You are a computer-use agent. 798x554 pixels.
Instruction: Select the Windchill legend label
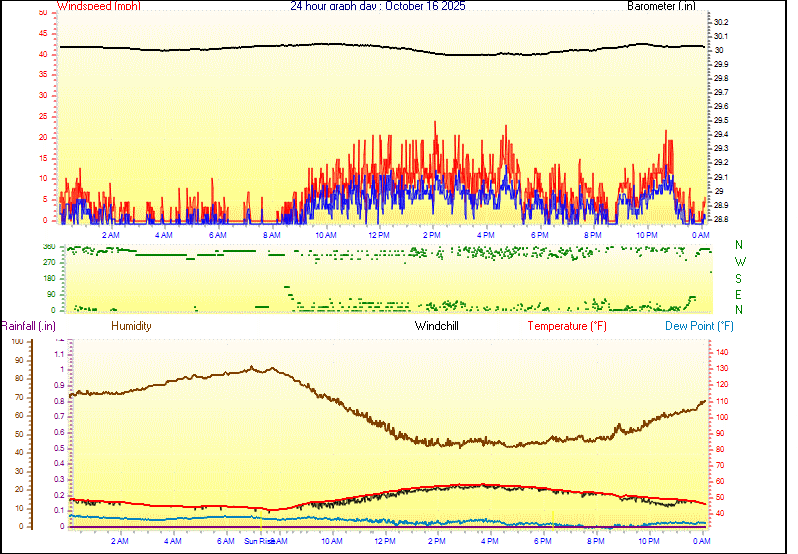(x=437, y=326)
